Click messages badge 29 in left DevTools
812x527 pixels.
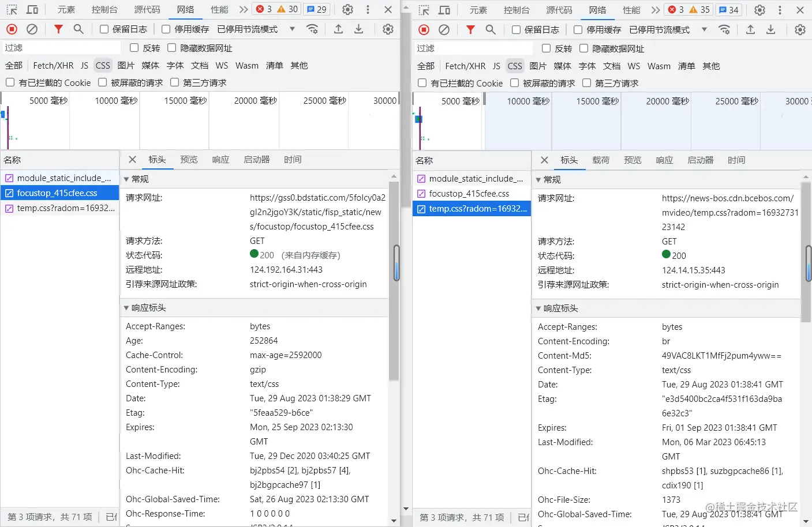pos(316,9)
